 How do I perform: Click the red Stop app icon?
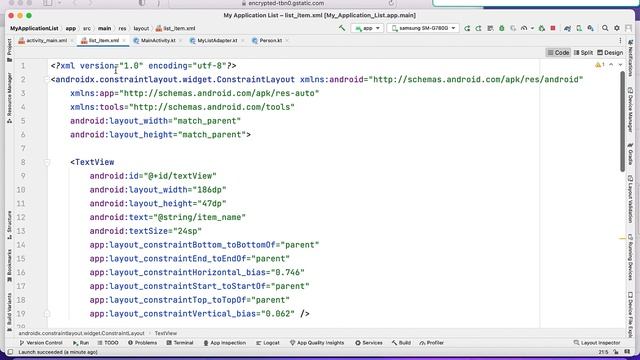[x=553, y=28]
